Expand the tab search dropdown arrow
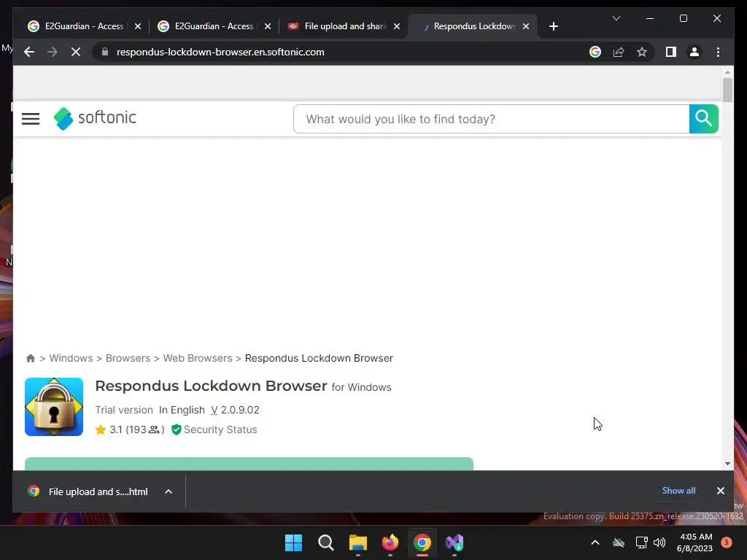 [x=616, y=18]
